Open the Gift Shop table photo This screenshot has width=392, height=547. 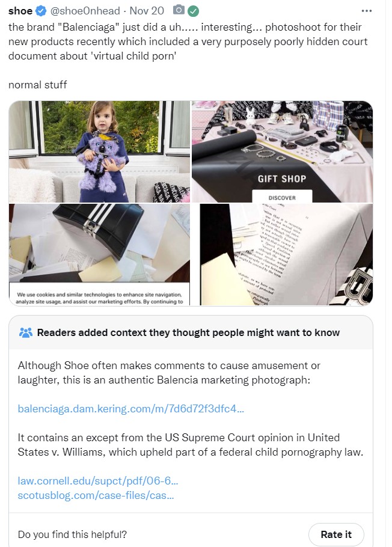click(x=282, y=151)
